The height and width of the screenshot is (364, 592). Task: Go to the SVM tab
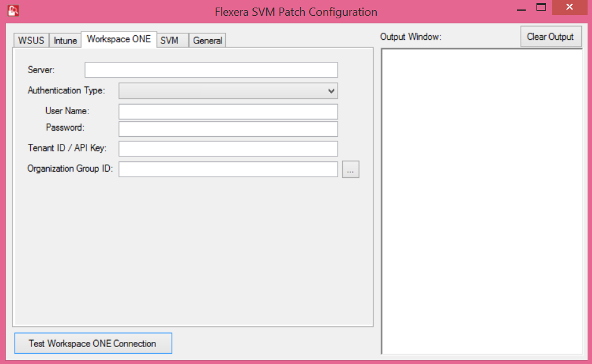point(172,40)
